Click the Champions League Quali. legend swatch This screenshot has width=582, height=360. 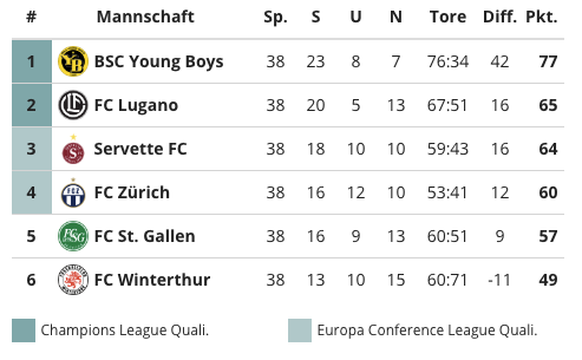click(x=23, y=330)
